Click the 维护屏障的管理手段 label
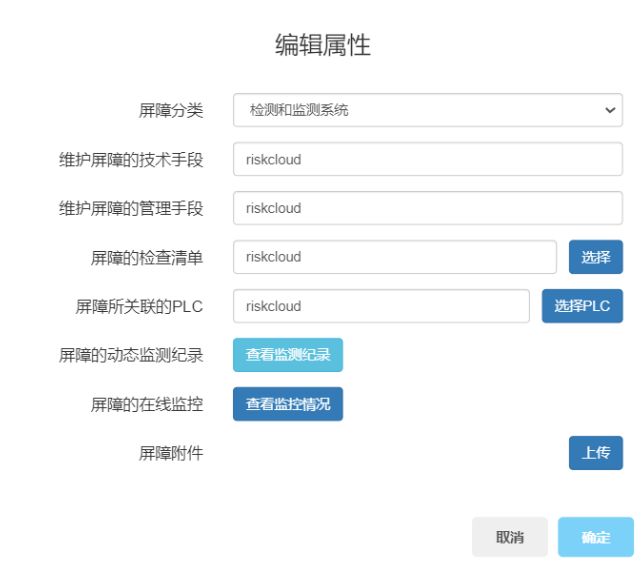 pos(131,208)
